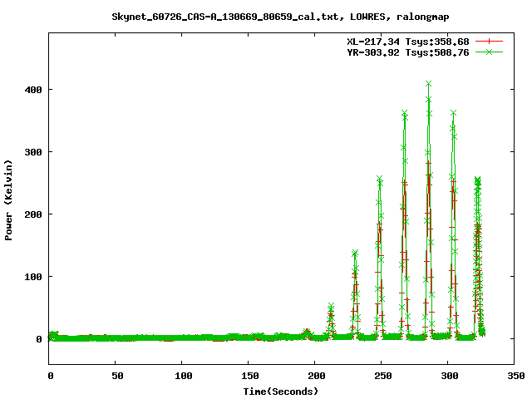Image resolution: width=532 pixels, height=399 pixels.
Task: Select the YR-303.92 Tsys:508.76 legend entry
Action: 407,52
